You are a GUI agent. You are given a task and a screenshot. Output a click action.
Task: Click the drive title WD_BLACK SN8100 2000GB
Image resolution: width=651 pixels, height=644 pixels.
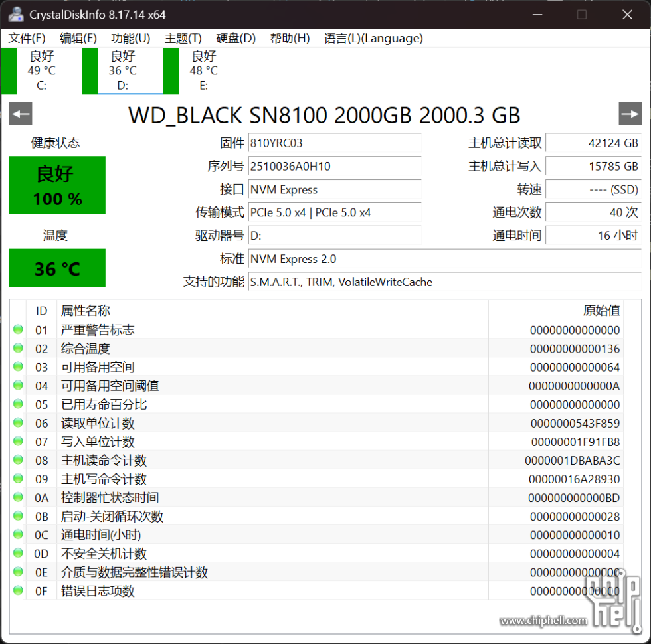(x=324, y=115)
